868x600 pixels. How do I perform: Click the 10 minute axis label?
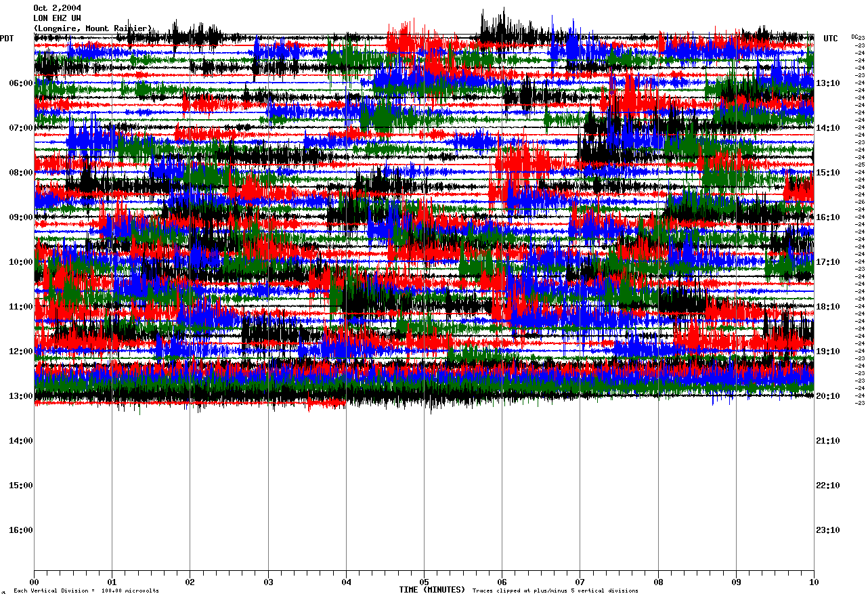pyautogui.click(x=813, y=582)
